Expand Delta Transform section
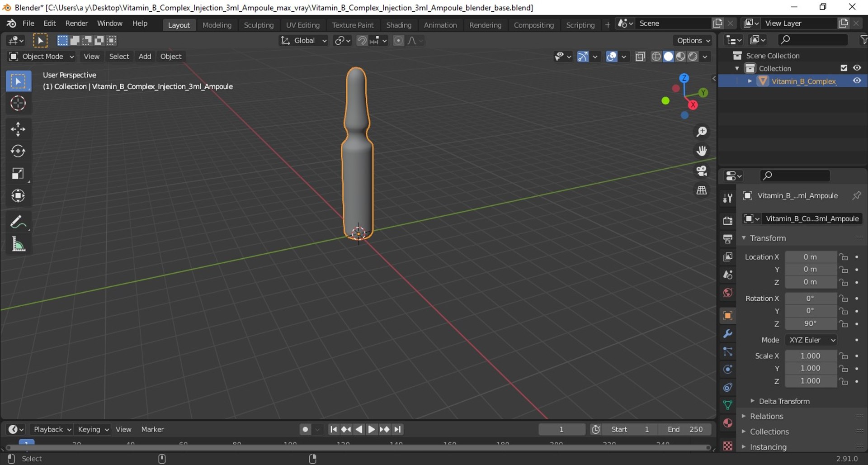Screen dimensions: 868x465 point(784,401)
